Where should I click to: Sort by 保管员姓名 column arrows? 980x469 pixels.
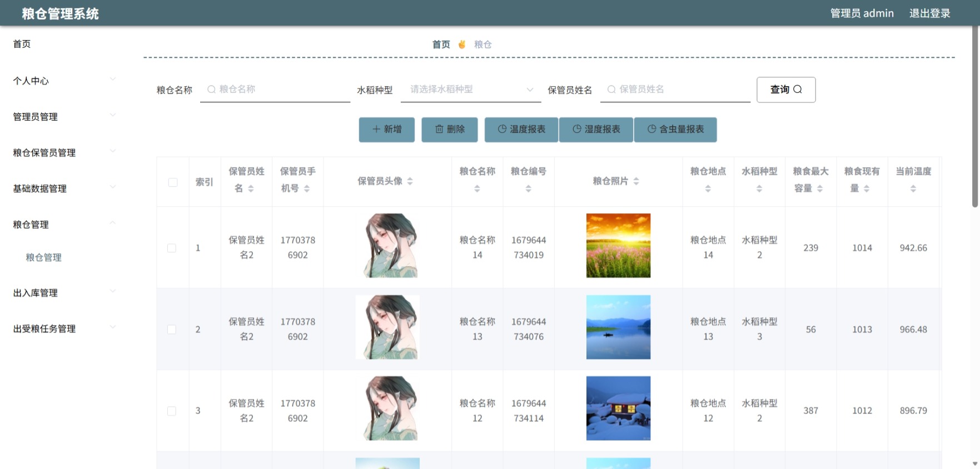pyautogui.click(x=251, y=188)
